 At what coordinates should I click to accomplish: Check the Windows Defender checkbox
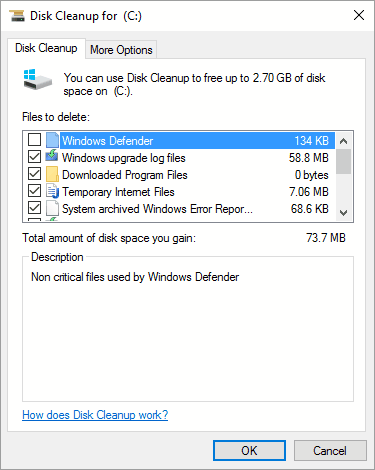(35, 140)
